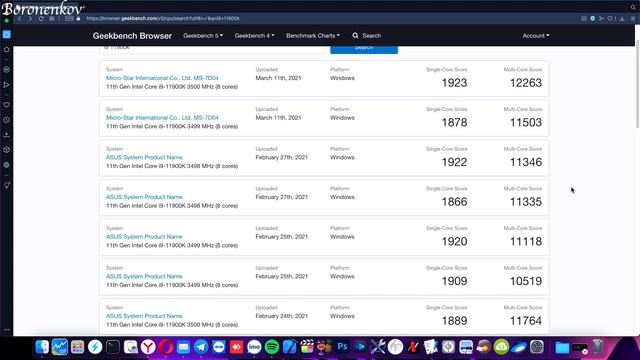Open ASUS System Product Name result scoring 1922
This screenshot has height=360, width=640.
point(144,157)
